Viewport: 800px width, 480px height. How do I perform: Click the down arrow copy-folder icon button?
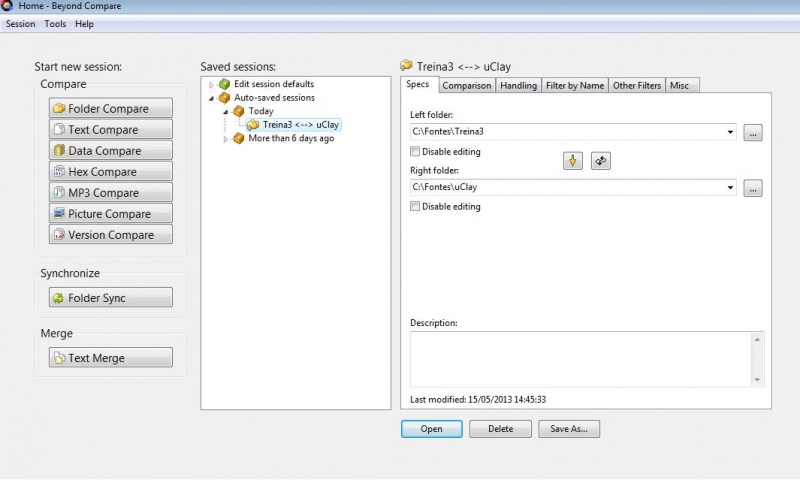pyautogui.click(x=573, y=161)
